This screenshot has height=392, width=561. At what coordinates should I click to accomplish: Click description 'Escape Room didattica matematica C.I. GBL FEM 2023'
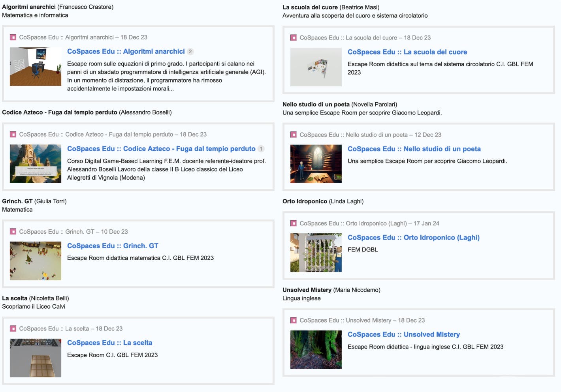(x=141, y=258)
